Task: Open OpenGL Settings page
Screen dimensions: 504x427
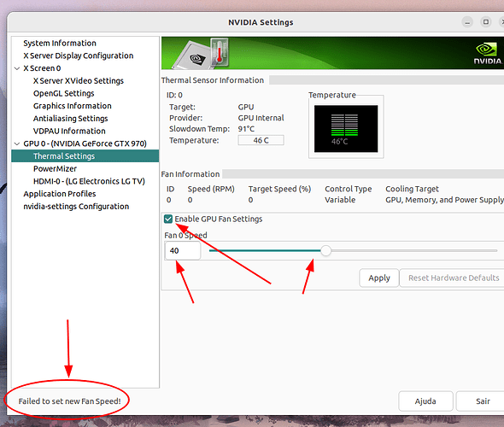Action: (x=64, y=93)
